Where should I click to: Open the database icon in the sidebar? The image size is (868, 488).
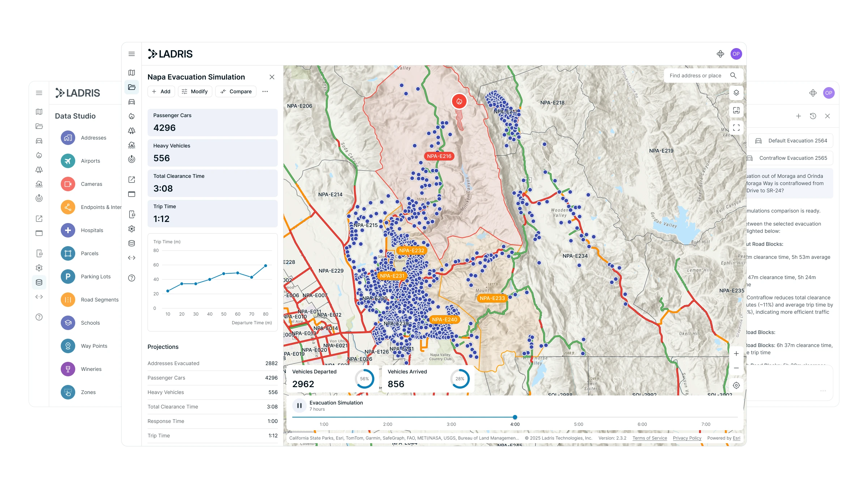[x=132, y=243]
